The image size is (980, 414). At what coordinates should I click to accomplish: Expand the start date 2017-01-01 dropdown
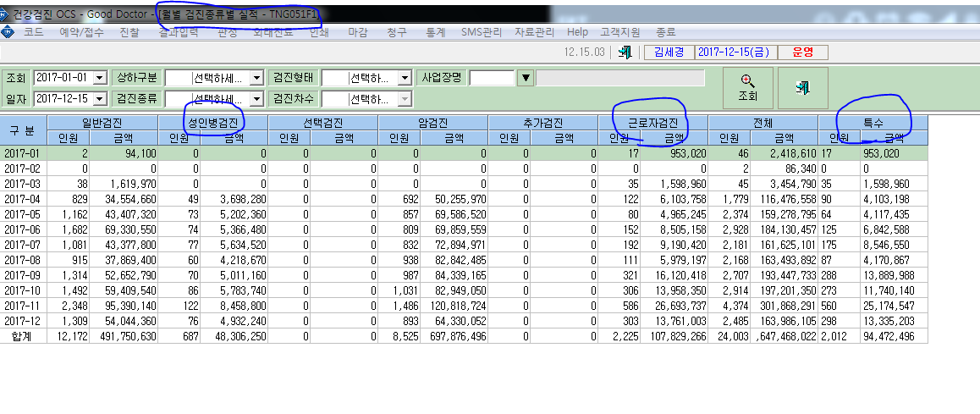(100, 78)
